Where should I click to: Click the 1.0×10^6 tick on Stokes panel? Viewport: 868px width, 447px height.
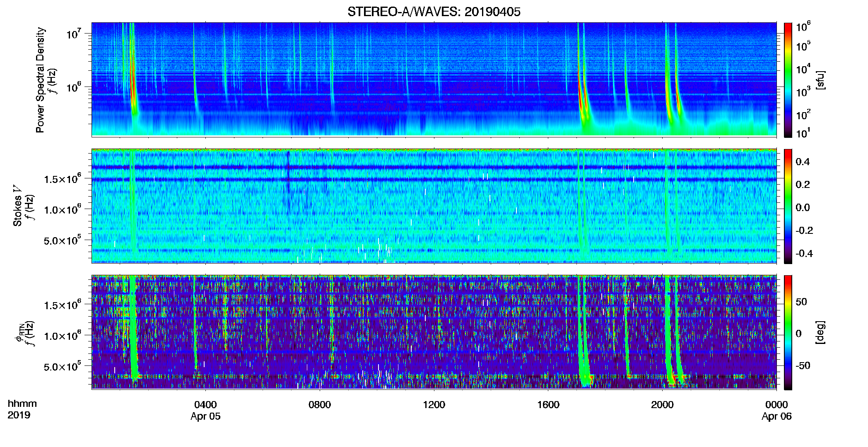pos(62,210)
